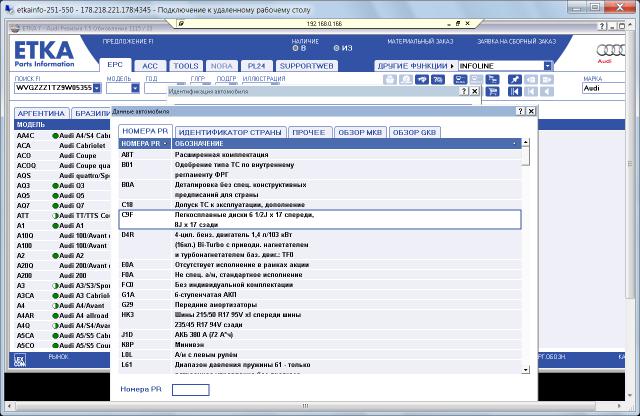Click help button in Данные автомобиля dialog

coord(520,111)
